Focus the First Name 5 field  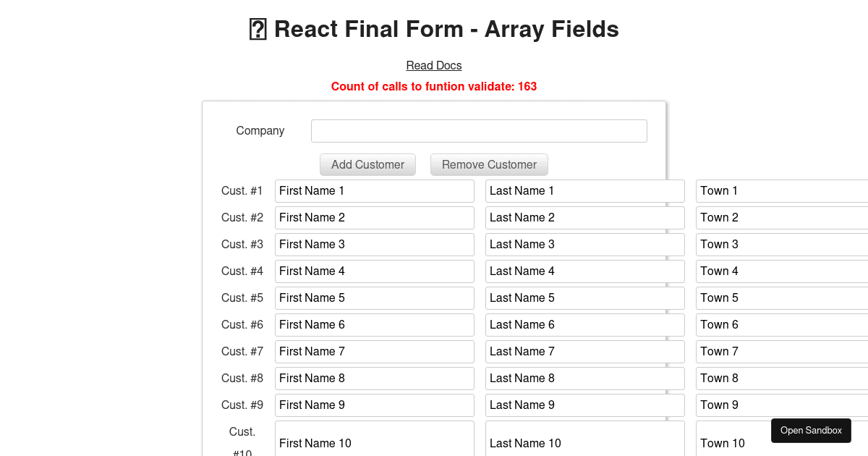(x=375, y=298)
